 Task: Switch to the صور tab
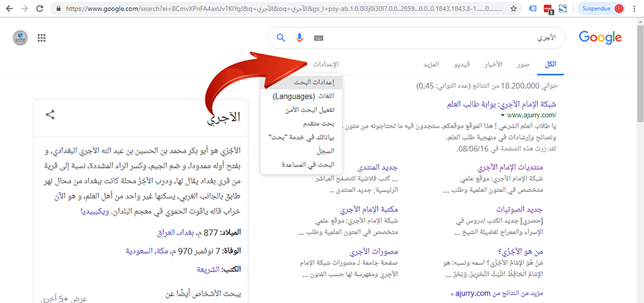point(523,64)
